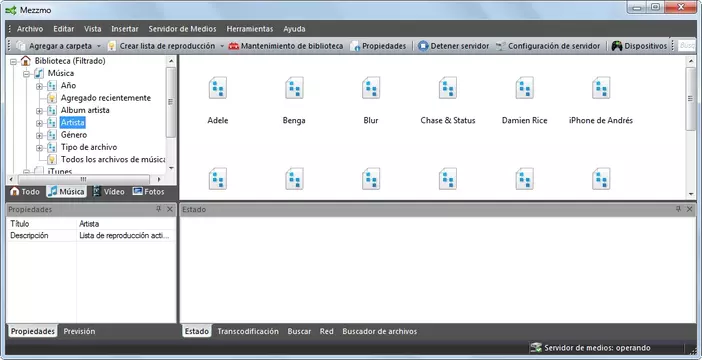The height and width of the screenshot is (360, 702).
Task: Click the Crear lista de reproducción lightbulb icon
Action: coord(111,46)
